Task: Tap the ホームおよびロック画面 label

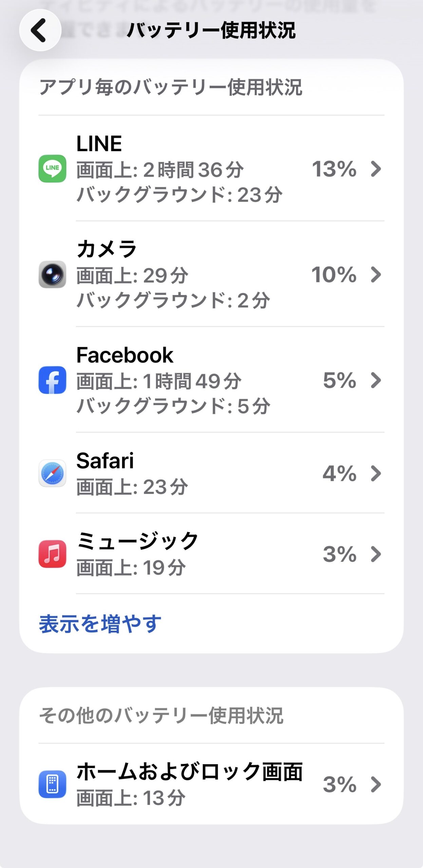Action: point(189,771)
